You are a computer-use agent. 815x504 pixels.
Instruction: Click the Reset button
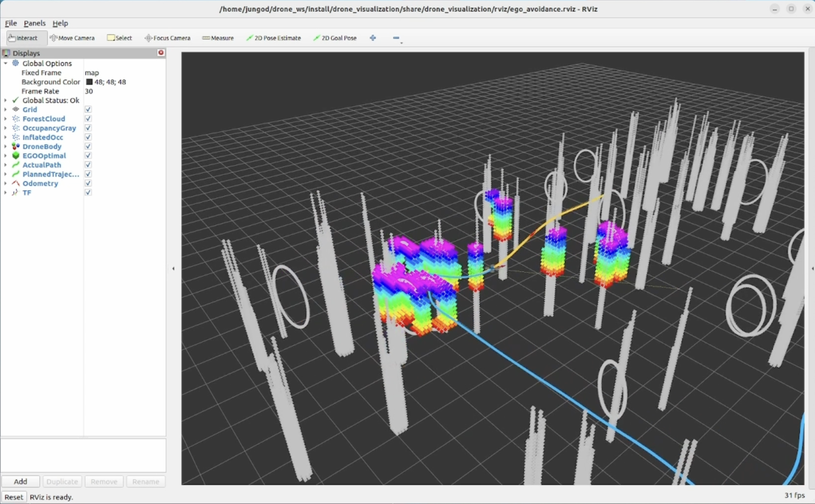[14, 497]
